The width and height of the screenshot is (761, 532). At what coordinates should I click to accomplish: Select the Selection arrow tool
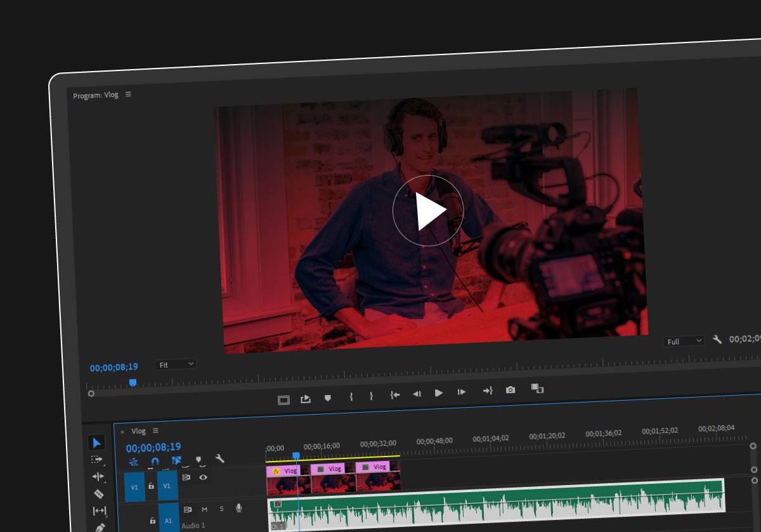[97, 443]
